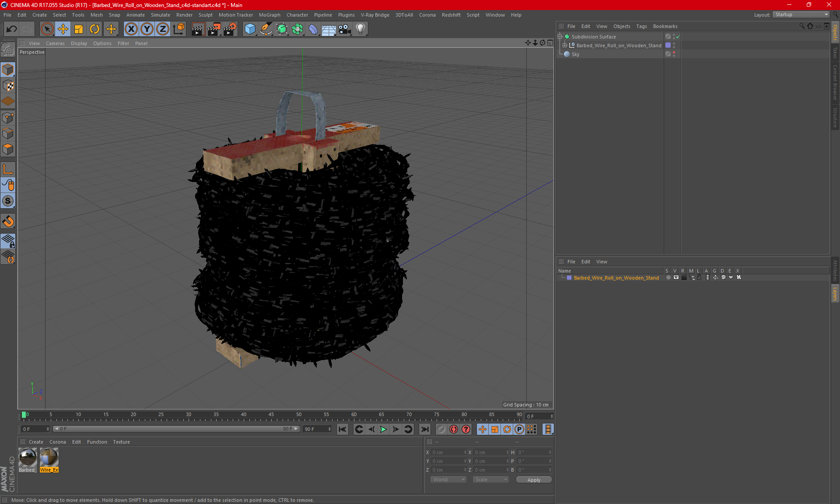
Task: Go to start of animation
Action: pyautogui.click(x=342, y=429)
